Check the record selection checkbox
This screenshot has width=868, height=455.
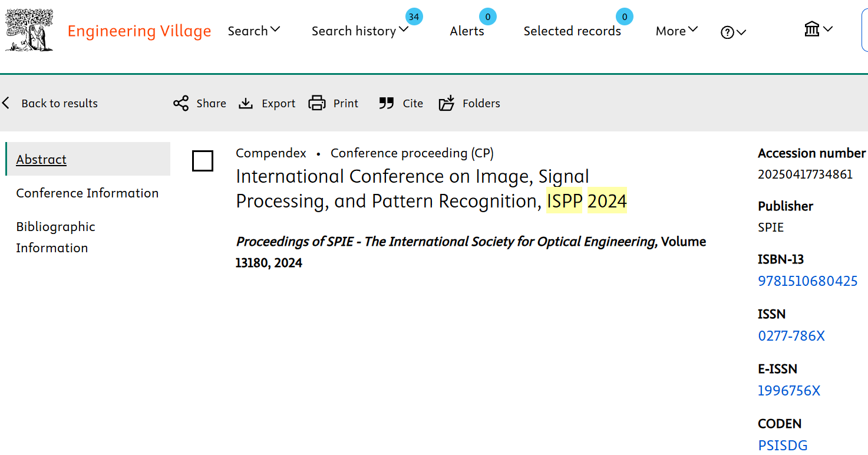coord(203,161)
